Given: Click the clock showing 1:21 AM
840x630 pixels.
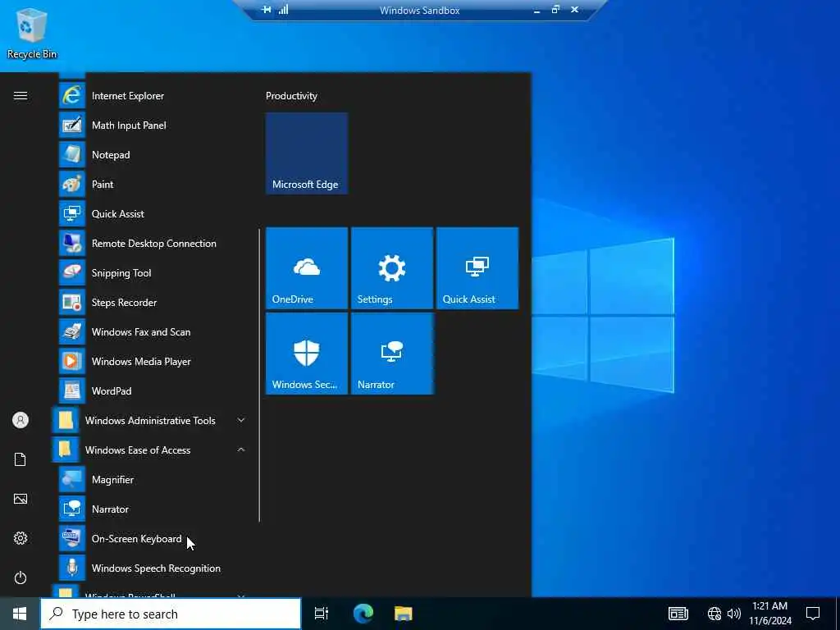Looking at the screenshot, I should click(x=770, y=614).
